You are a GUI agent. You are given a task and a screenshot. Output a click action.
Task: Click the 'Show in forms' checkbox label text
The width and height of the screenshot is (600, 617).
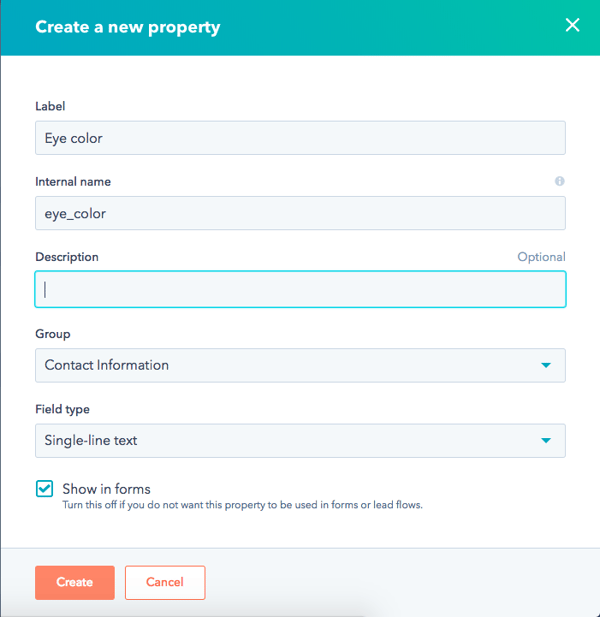point(106,489)
